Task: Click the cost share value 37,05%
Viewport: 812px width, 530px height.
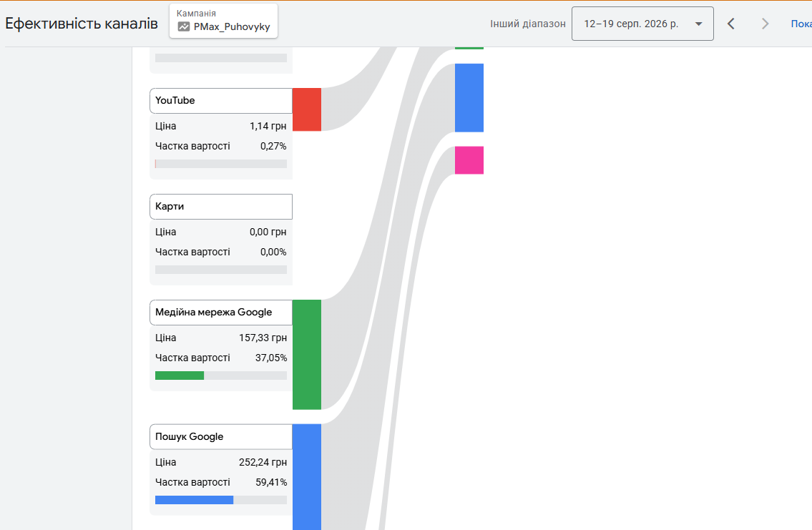Action: (x=271, y=358)
